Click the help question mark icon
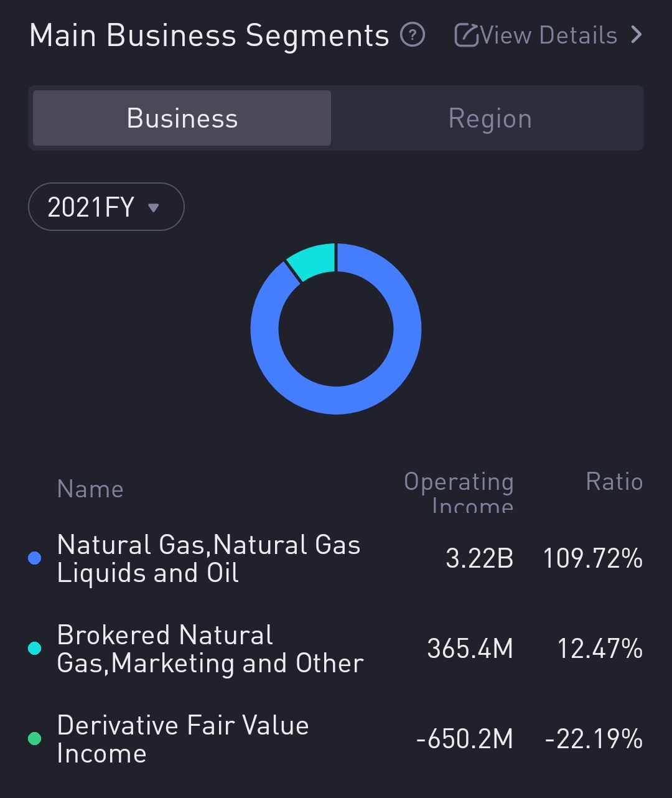This screenshot has width=672, height=798. tap(413, 35)
